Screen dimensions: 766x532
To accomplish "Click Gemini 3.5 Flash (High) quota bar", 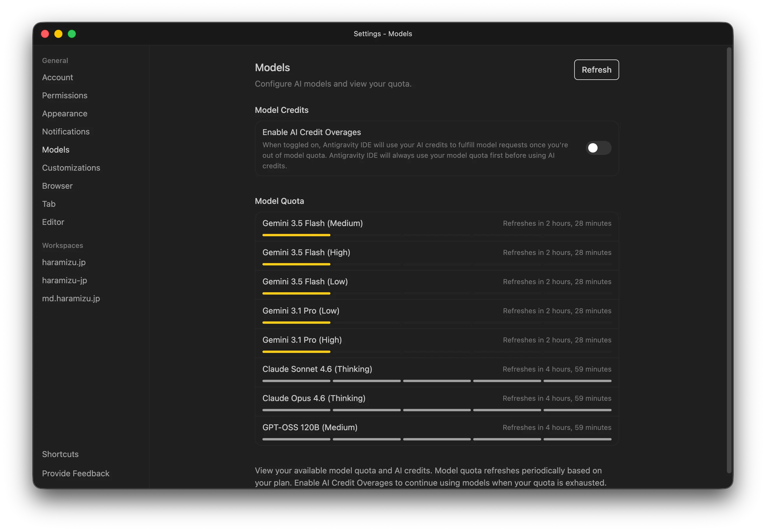I will tap(437, 264).
